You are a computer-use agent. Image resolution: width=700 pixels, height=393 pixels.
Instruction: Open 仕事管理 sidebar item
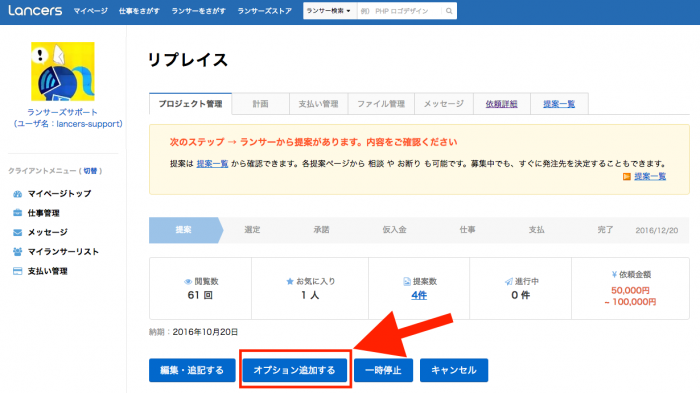44,213
